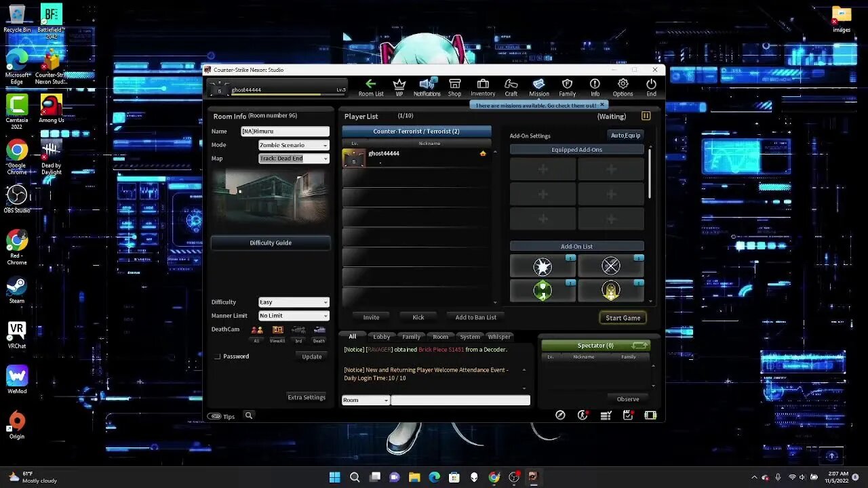Click Add to Ban List
868x488 pixels.
pyautogui.click(x=476, y=317)
